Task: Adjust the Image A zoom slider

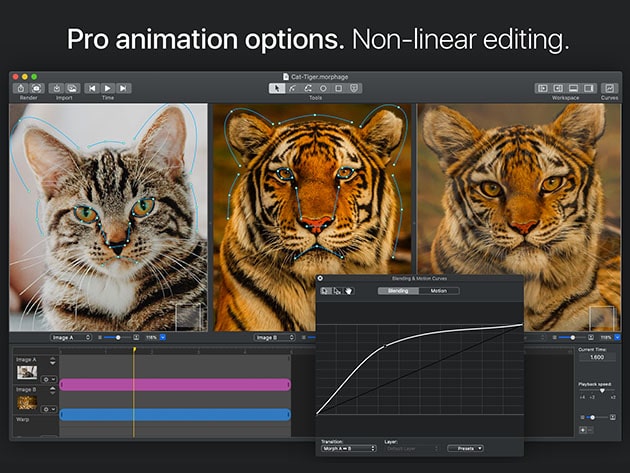Action: click(118, 338)
